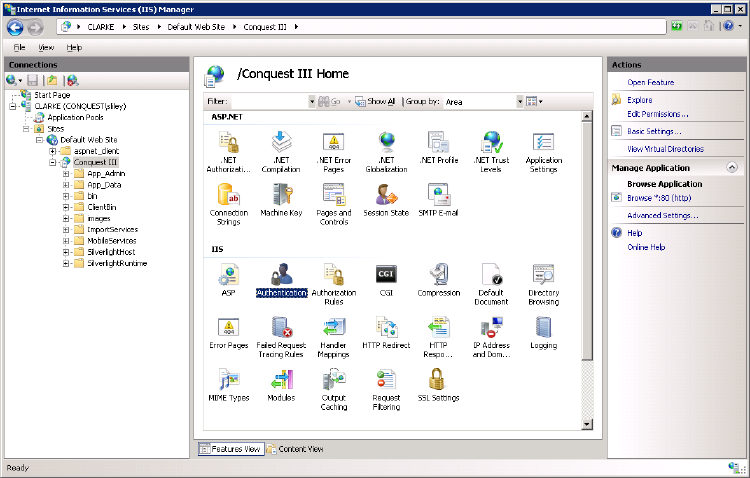Open the Modules feature

click(281, 385)
